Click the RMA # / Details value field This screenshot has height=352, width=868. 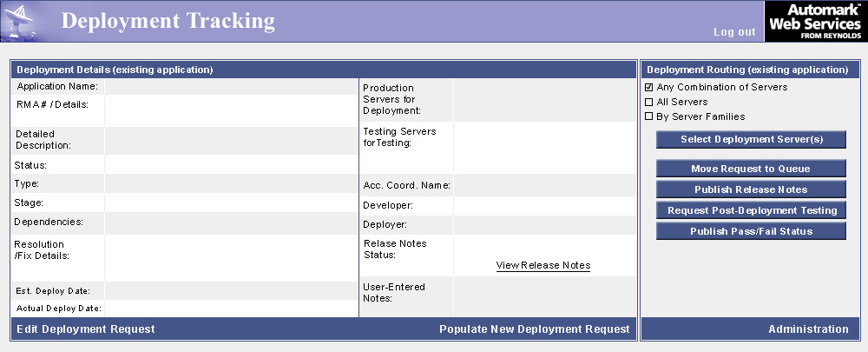click(232, 110)
